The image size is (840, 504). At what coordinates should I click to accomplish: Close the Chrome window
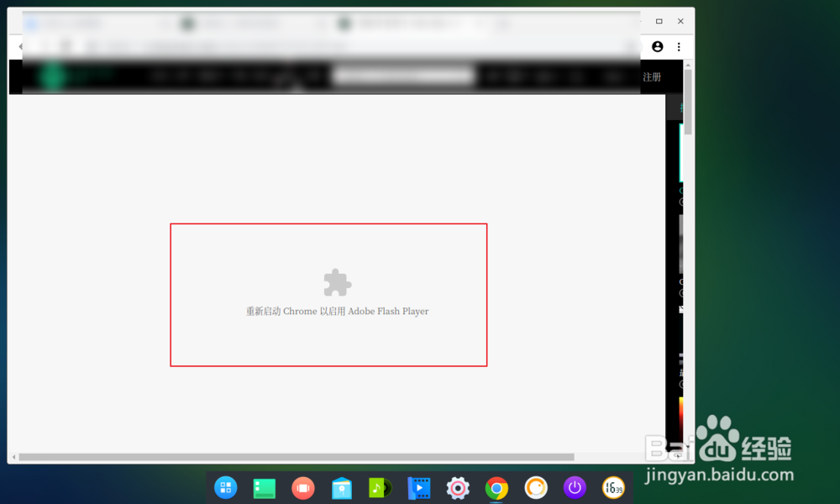coord(680,22)
